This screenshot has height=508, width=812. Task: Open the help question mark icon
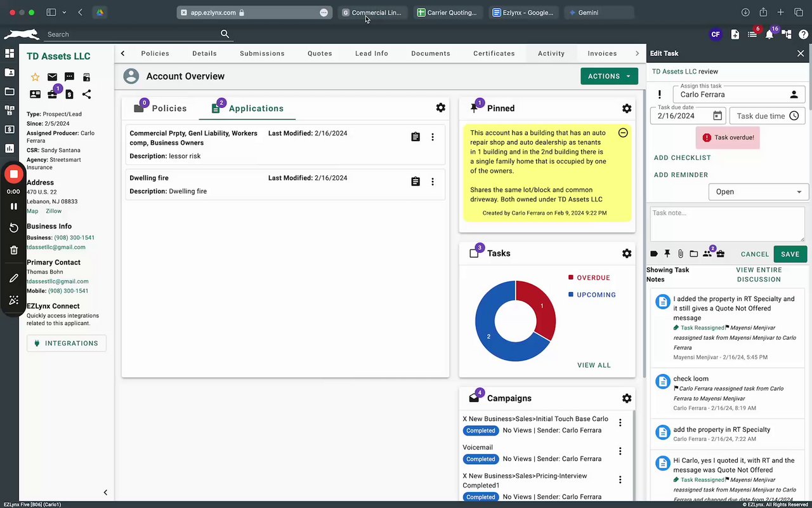803,34
